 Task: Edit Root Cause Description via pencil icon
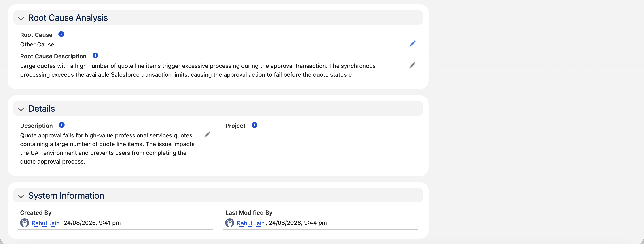coord(412,65)
